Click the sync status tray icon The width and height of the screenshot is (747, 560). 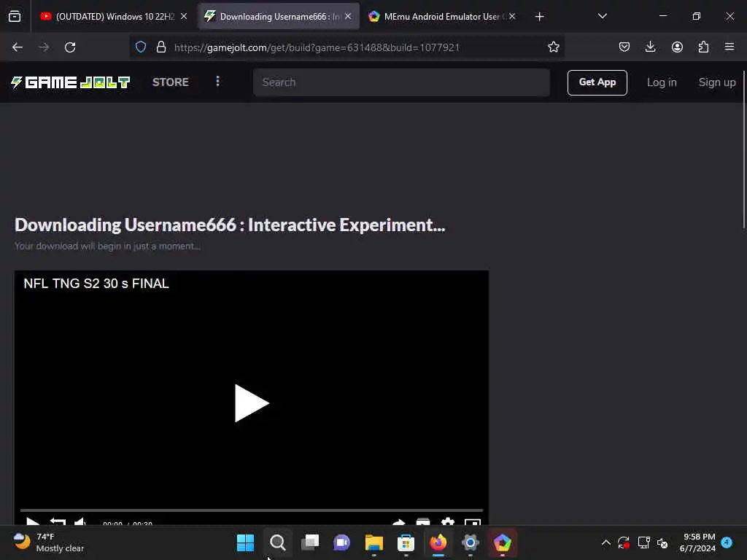click(x=624, y=542)
